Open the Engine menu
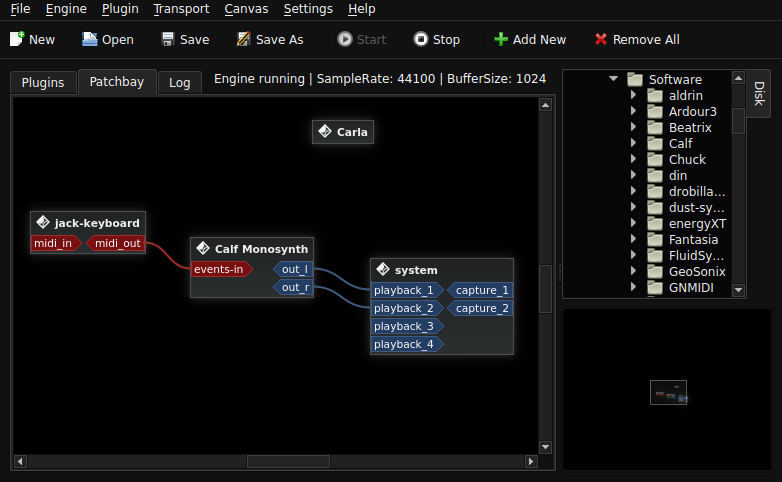 click(66, 9)
